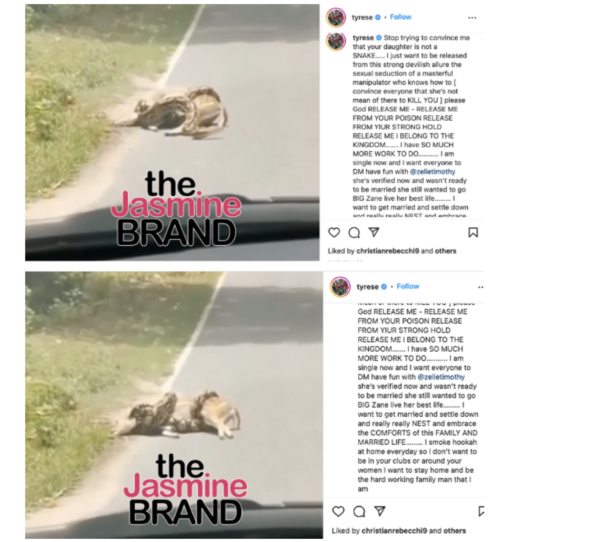This screenshot has height=542, width=595.
Task: Open more options on the bottom post
Action: click(x=481, y=287)
